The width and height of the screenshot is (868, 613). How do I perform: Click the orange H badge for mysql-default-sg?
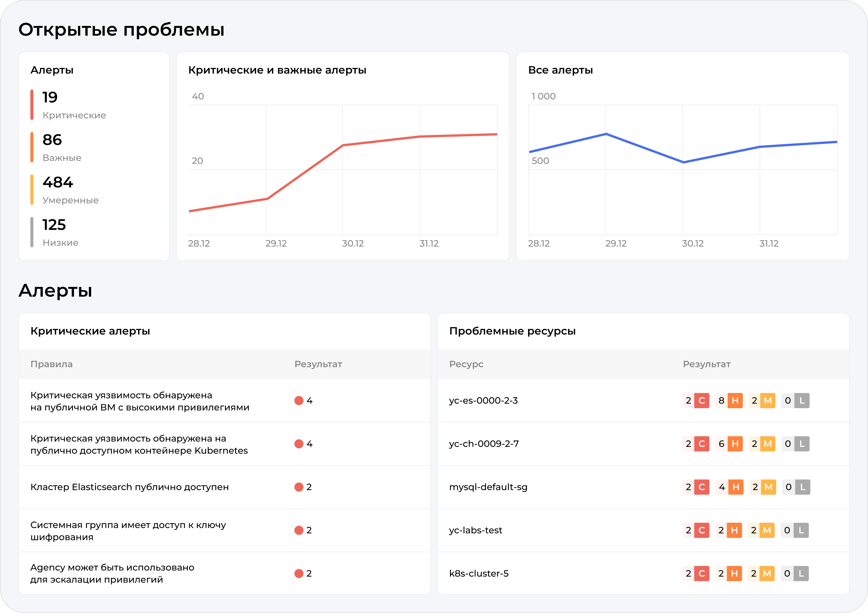(736, 487)
